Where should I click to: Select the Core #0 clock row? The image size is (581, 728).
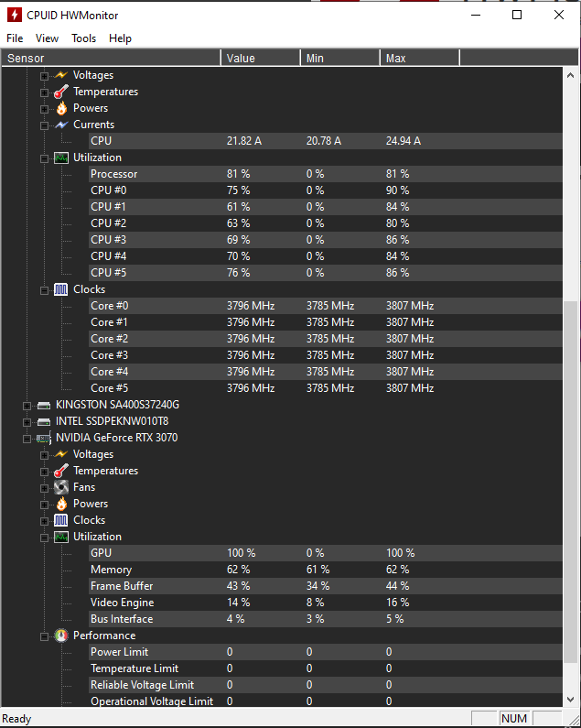pos(326,306)
